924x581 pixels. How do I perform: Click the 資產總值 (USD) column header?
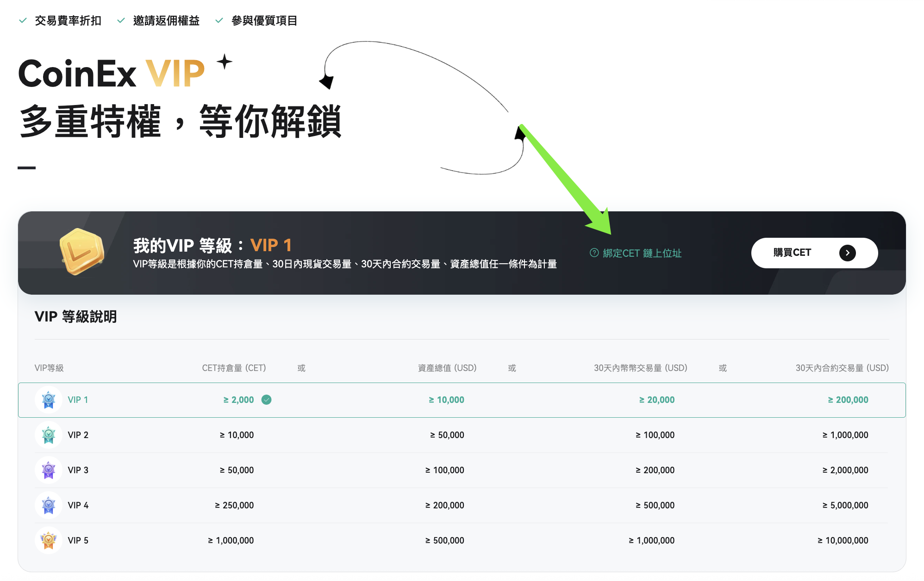[x=447, y=368]
